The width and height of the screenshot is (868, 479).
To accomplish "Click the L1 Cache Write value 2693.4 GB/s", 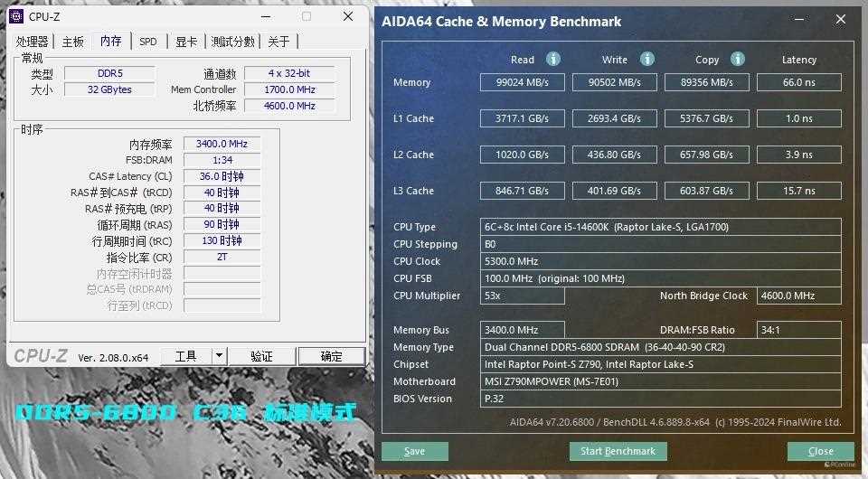I will click(615, 118).
